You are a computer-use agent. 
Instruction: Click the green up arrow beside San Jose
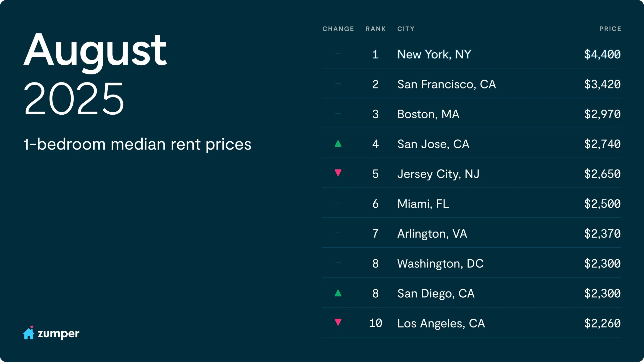338,144
